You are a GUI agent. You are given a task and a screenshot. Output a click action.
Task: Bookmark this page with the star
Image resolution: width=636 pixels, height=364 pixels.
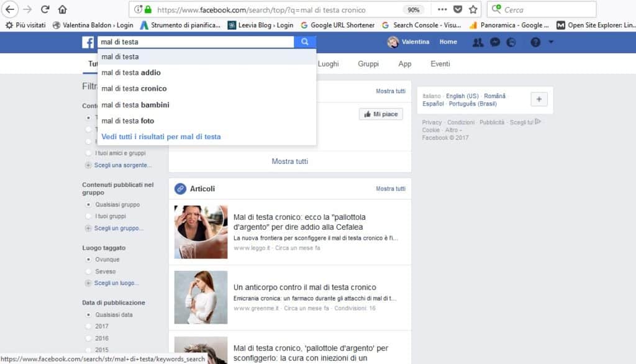[473, 9]
